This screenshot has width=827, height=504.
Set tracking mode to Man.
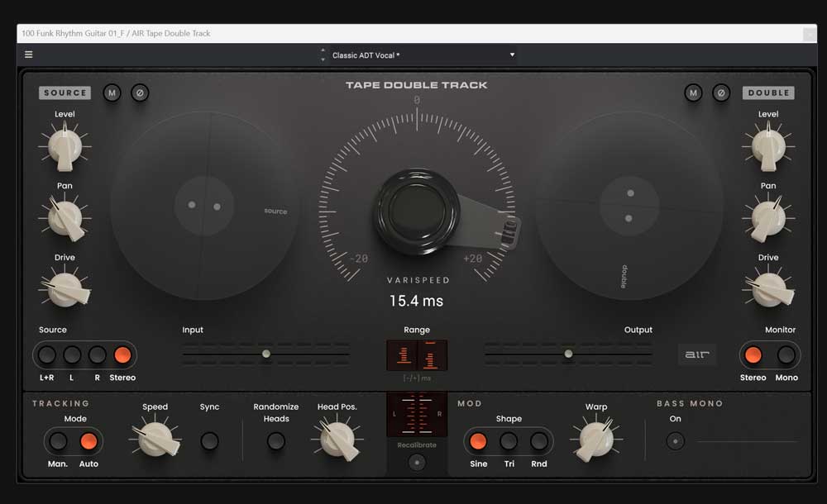coord(58,441)
